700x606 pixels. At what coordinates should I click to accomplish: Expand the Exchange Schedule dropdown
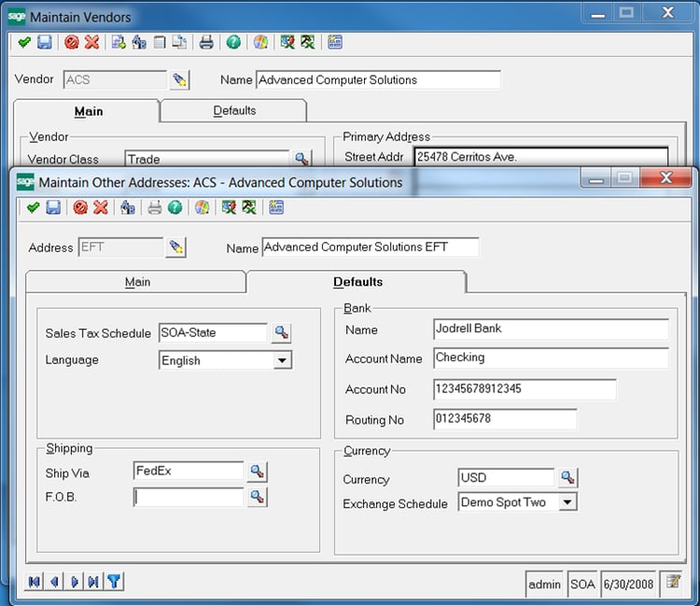pos(567,502)
